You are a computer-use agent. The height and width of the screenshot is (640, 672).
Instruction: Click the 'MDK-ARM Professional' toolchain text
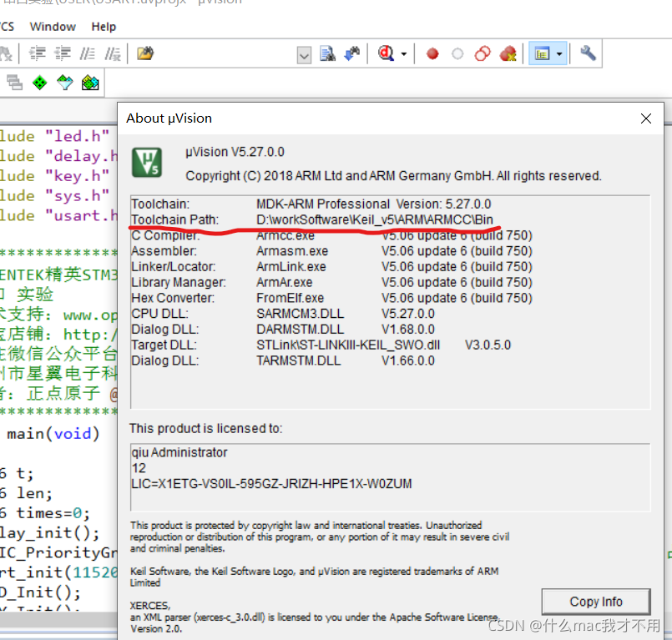(323, 204)
